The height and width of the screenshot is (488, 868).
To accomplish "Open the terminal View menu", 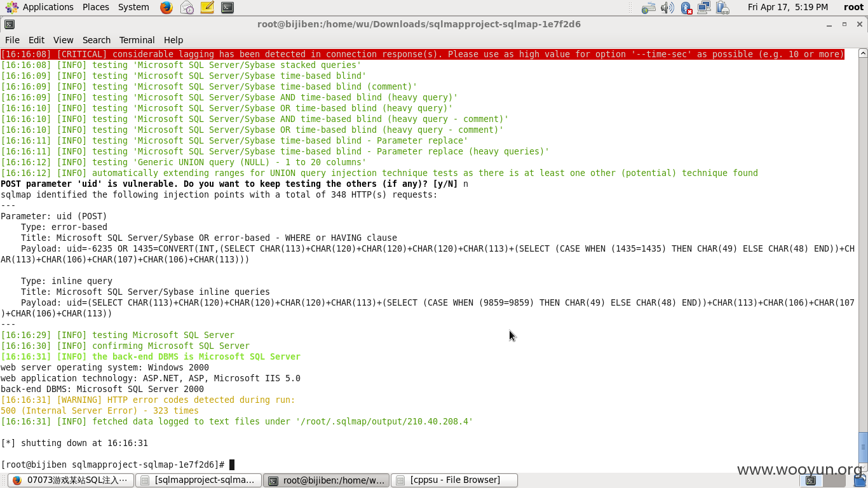I will pyautogui.click(x=64, y=39).
